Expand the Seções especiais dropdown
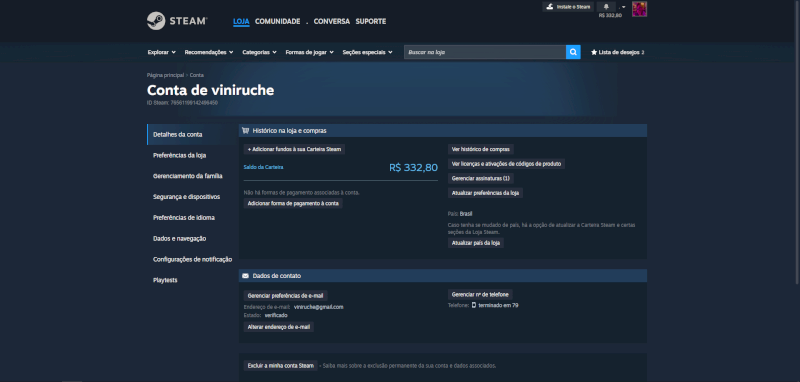Image resolution: width=800 pixels, height=382 pixels. pos(367,52)
